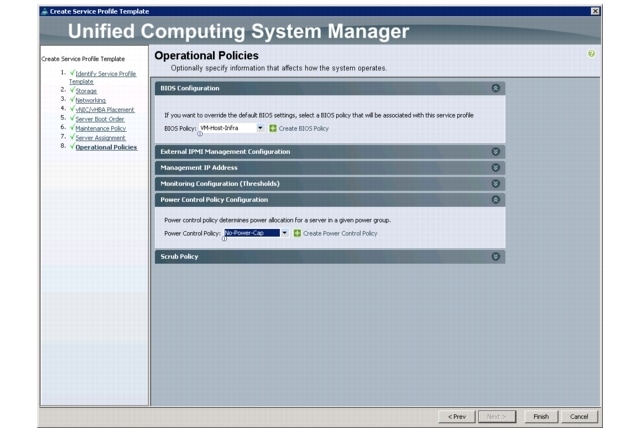The width and height of the screenshot is (640, 432).
Task: Expand the Management IP Address chevron
Action: [496, 167]
